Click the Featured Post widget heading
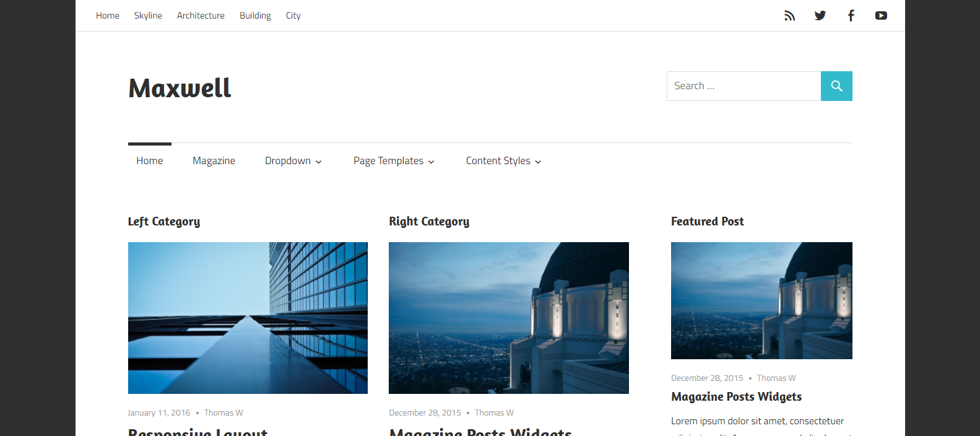 pos(708,222)
